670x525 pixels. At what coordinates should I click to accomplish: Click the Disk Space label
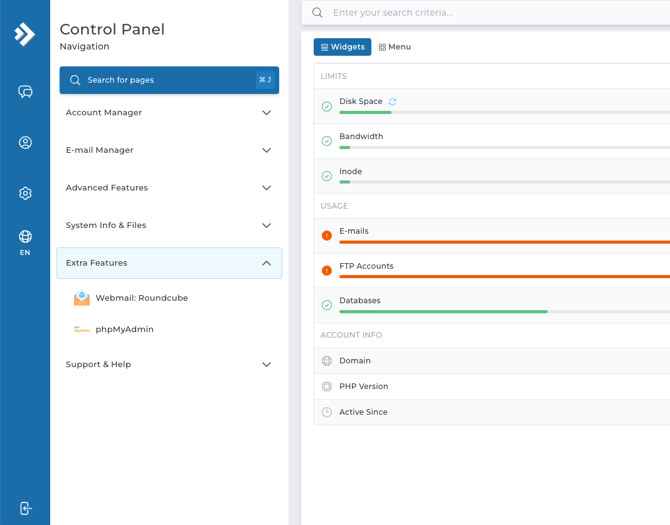click(x=361, y=101)
